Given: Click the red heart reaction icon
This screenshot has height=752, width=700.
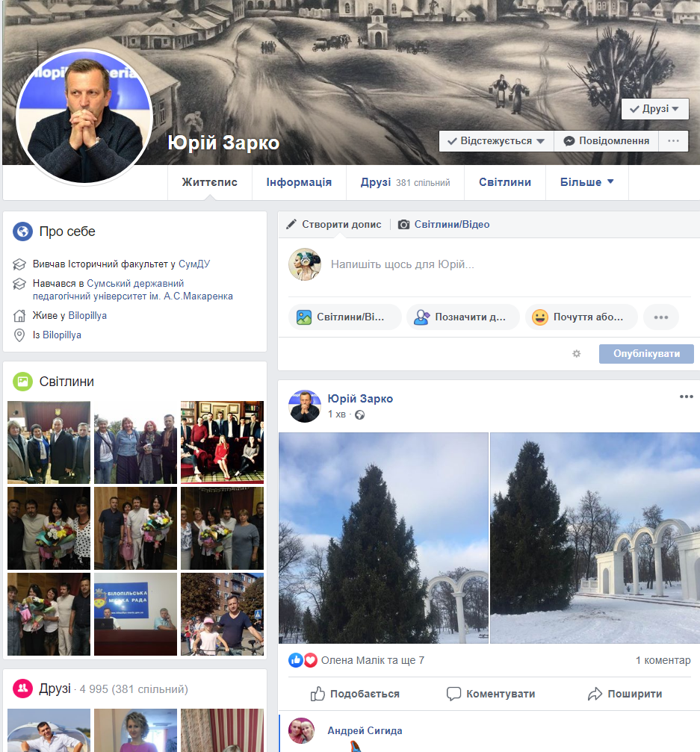Looking at the screenshot, I should pos(311,660).
